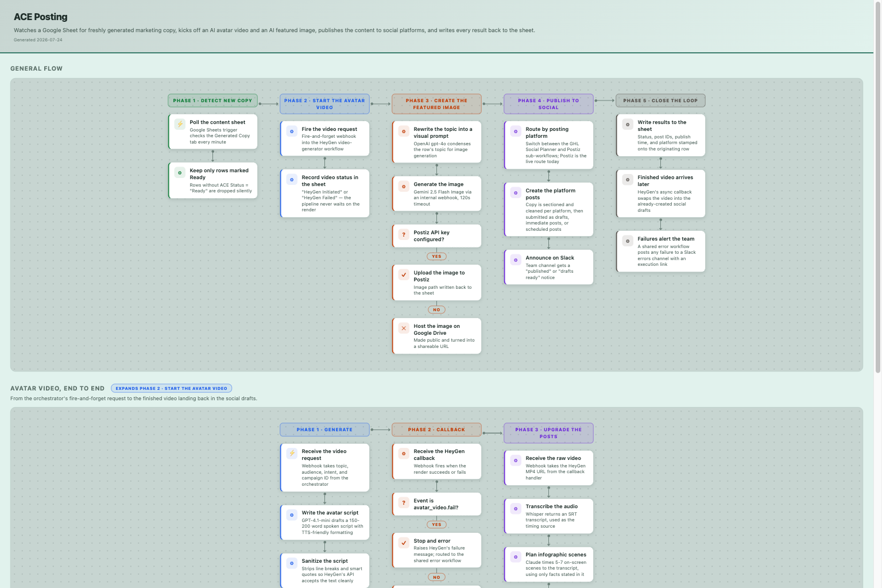
Task: Click the Generated 2026-07-24 date text
Action: [38, 40]
